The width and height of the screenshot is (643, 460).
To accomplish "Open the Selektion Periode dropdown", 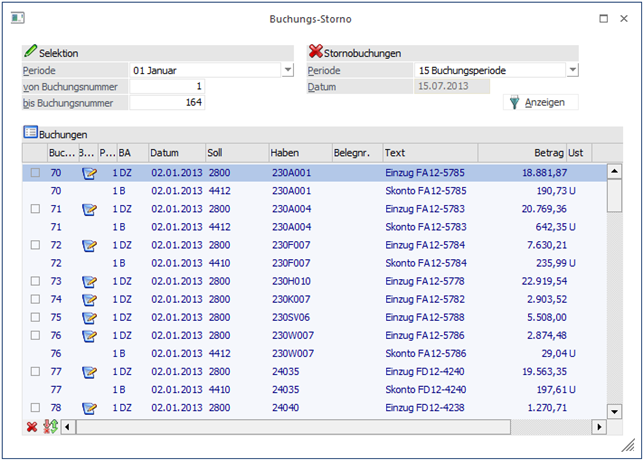I will coord(287,70).
